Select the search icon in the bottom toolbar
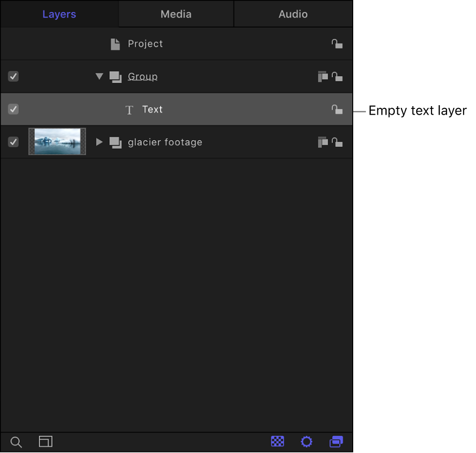The image size is (476, 453). coord(16,442)
